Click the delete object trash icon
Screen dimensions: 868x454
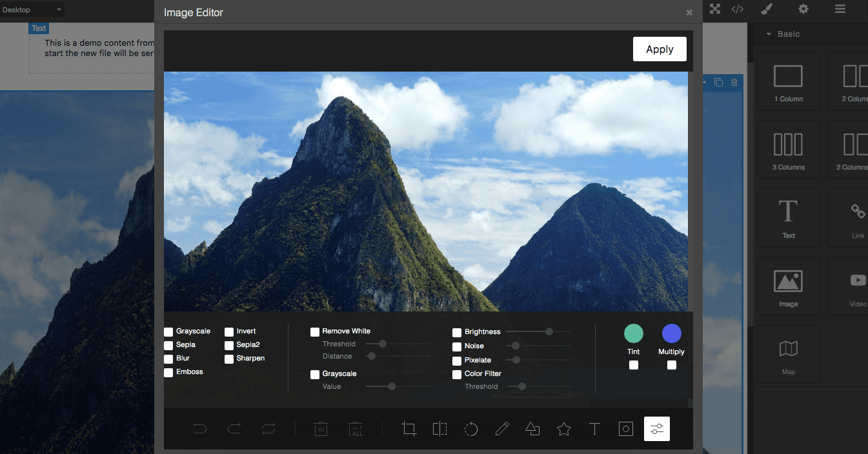coord(321,429)
